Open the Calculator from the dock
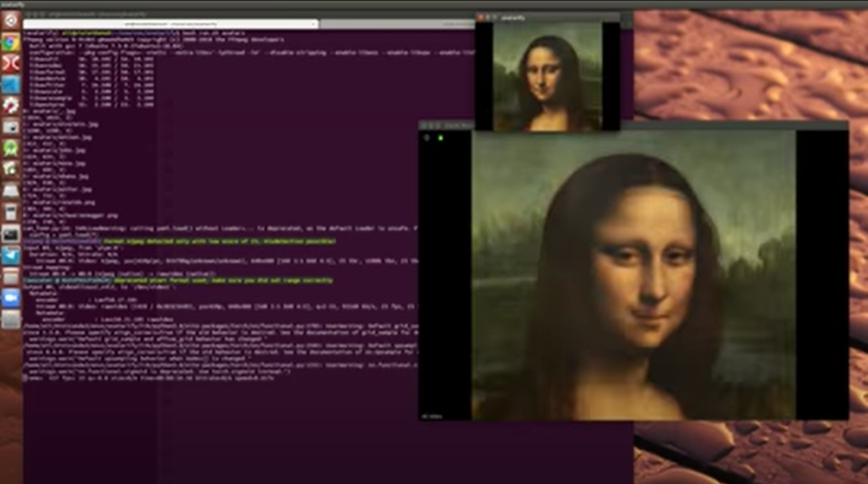The width and height of the screenshot is (868, 484). [x=10, y=212]
